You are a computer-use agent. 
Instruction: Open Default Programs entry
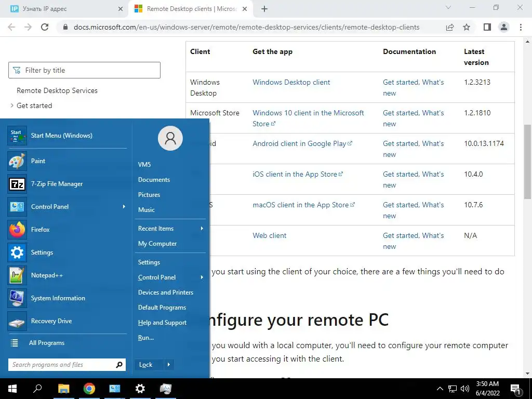(162, 308)
